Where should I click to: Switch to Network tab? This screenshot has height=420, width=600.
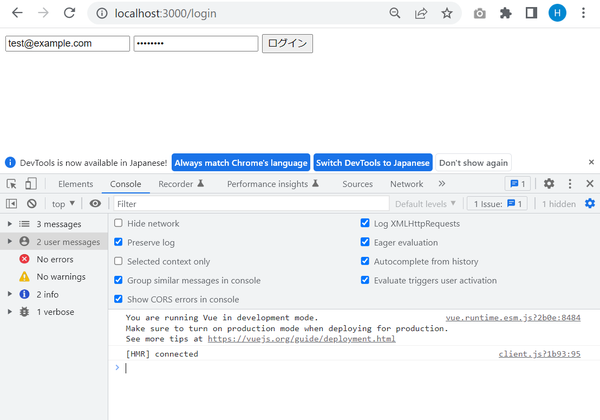(x=406, y=184)
